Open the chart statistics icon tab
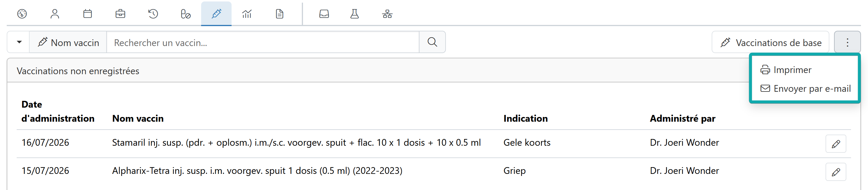 (x=247, y=14)
